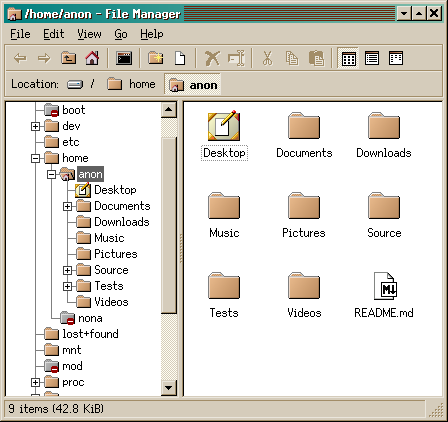
Task: Click tree scrollbar down arrow
Action: [169, 388]
